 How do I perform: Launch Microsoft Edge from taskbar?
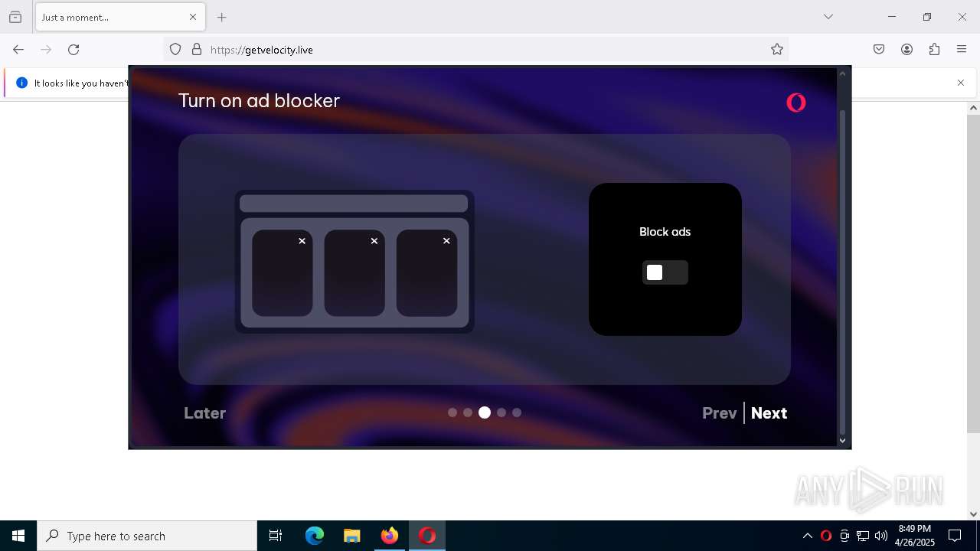point(315,536)
